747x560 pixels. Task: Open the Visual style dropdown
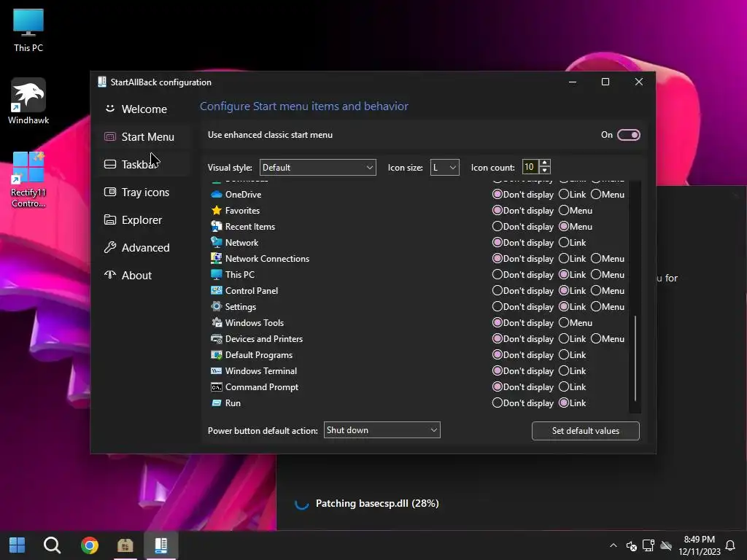tap(318, 167)
